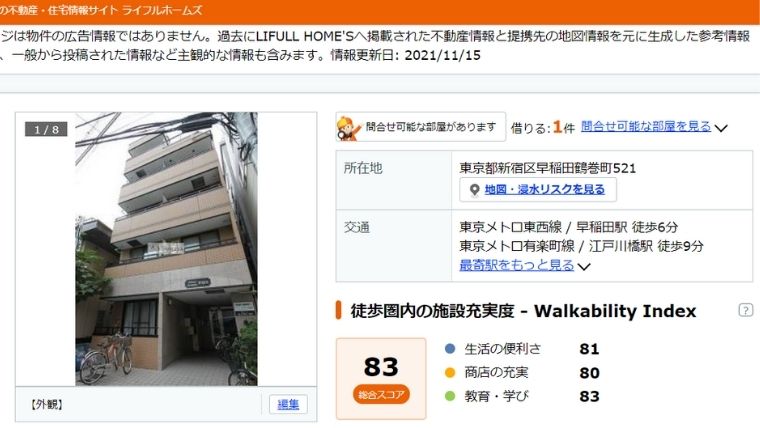The height and width of the screenshot is (428, 760).
Task: Click the 83 total score box
Action: click(x=381, y=379)
